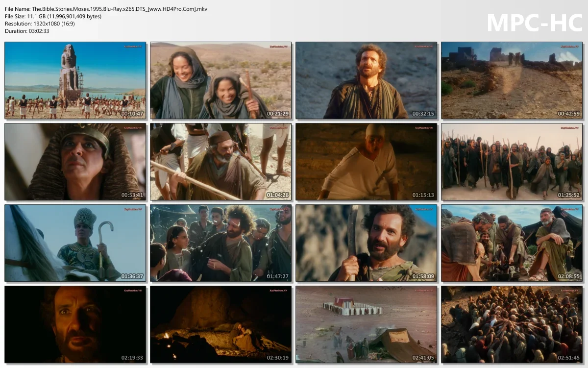Click the Pharaoh with crook scene at 01:36:37
The image size is (588, 368).
75,244
